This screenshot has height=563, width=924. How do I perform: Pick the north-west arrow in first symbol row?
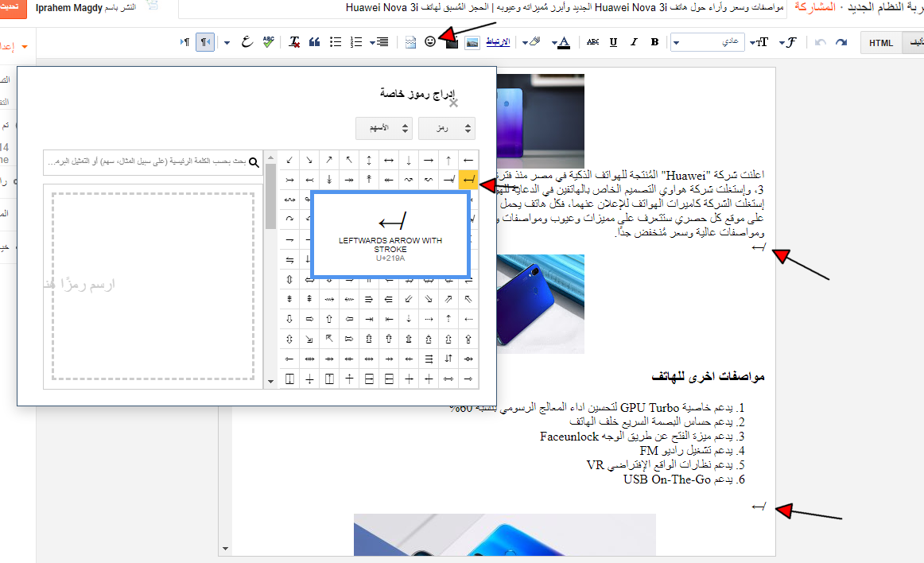click(x=349, y=160)
